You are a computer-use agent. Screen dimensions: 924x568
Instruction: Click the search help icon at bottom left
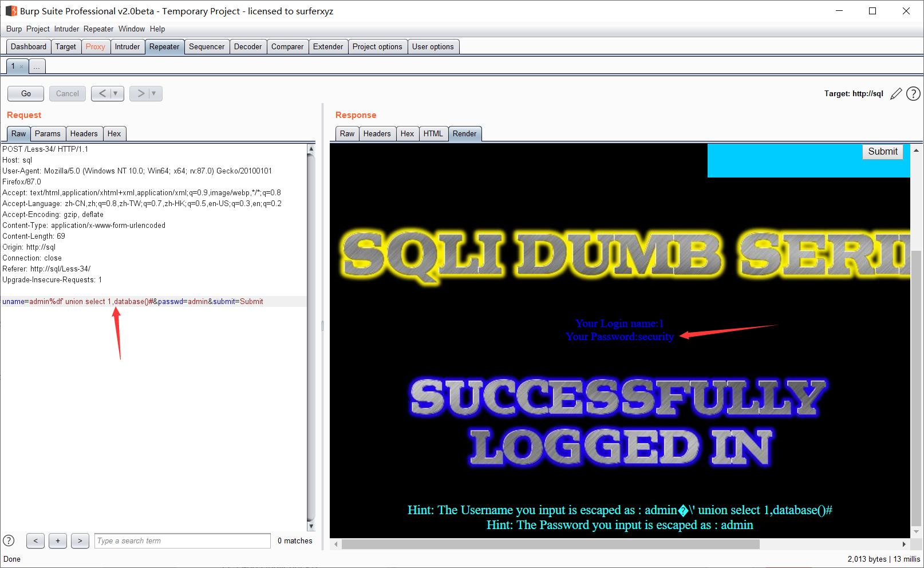click(x=9, y=541)
